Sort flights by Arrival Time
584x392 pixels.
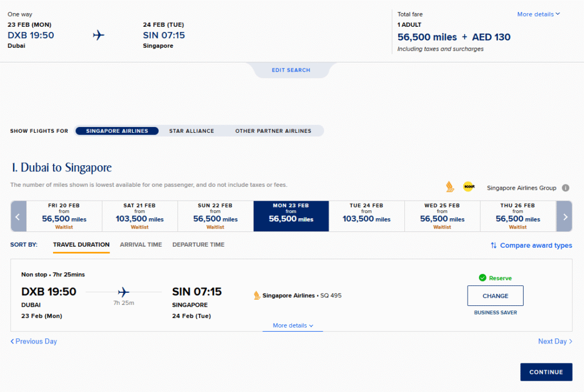141,244
